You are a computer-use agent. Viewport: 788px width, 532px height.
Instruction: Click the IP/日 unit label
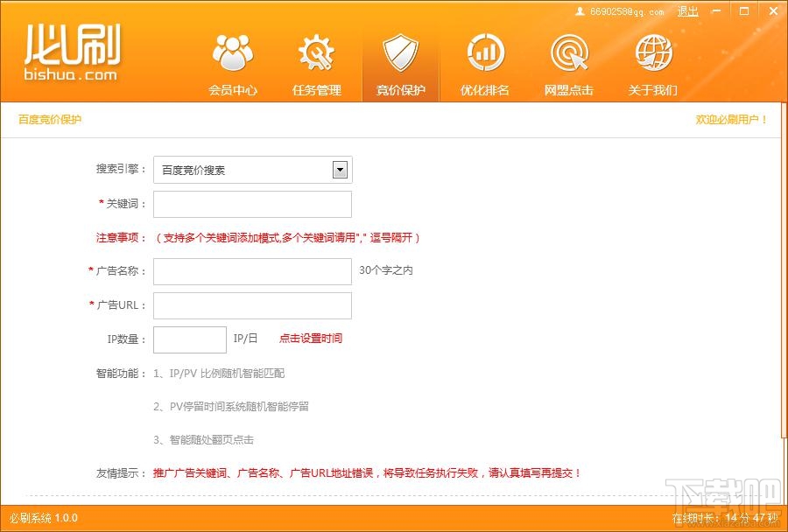(245, 338)
